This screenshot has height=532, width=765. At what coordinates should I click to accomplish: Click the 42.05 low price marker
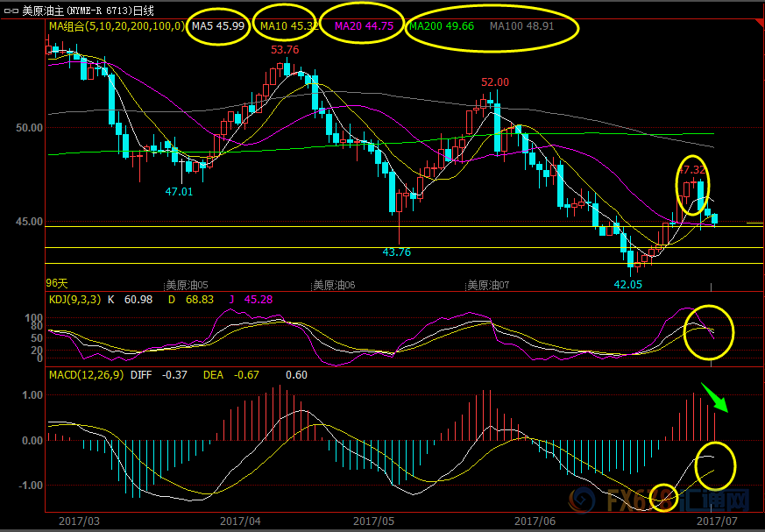(627, 284)
